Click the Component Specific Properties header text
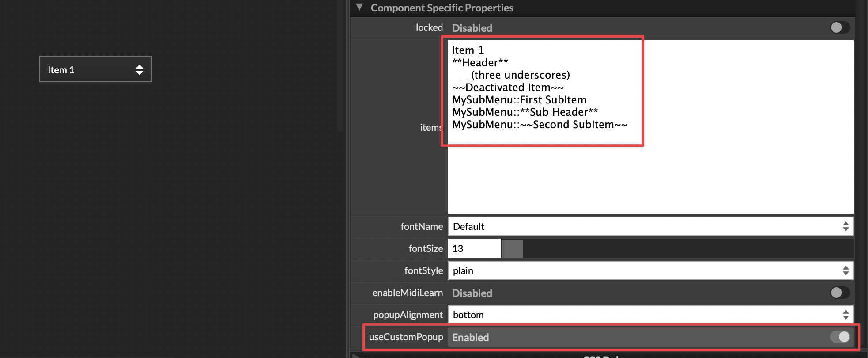 442,8
